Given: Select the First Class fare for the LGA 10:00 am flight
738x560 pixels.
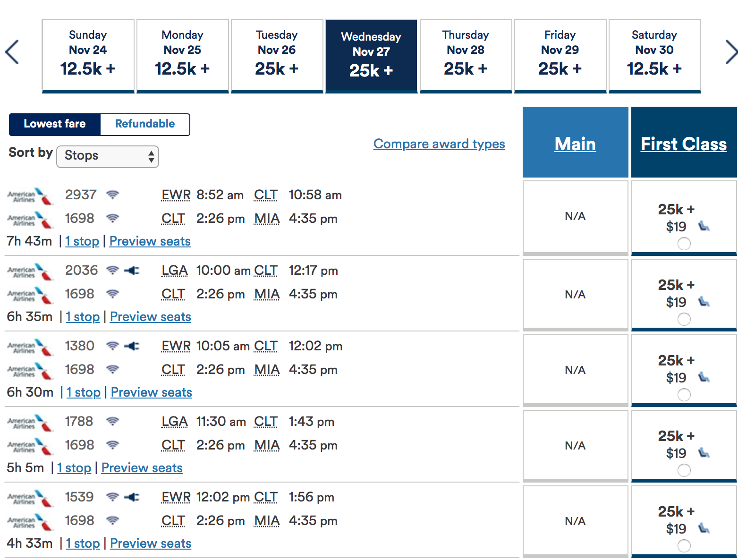Looking at the screenshot, I should pos(684,319).
